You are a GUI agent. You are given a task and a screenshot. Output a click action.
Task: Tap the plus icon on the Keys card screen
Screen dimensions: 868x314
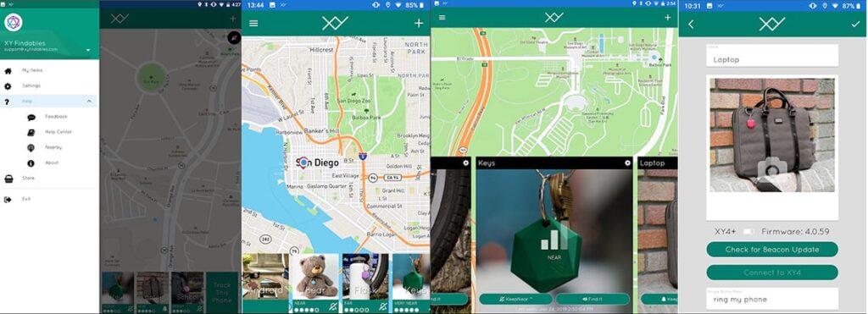coord(668,18)
